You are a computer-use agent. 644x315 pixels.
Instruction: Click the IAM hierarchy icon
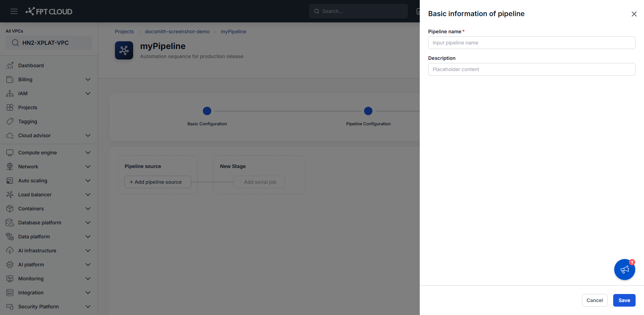tap(10, 93)
